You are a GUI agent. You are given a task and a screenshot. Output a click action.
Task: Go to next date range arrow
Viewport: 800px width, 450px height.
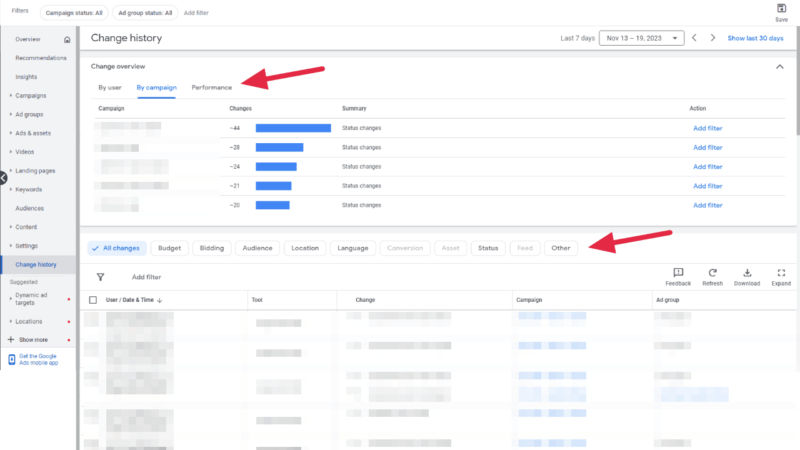tap(713, 38)
